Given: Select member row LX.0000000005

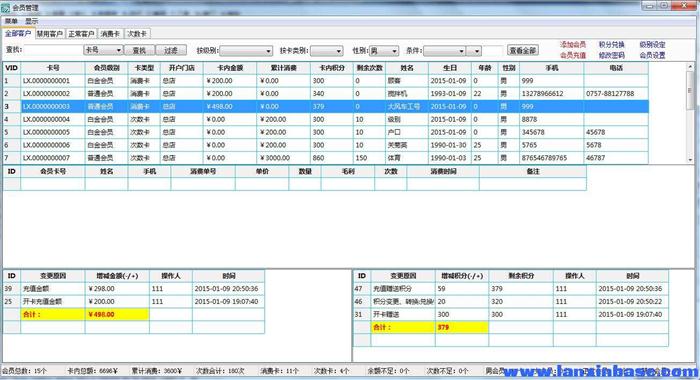Looking at the screenshot, I should click(325, 133).
